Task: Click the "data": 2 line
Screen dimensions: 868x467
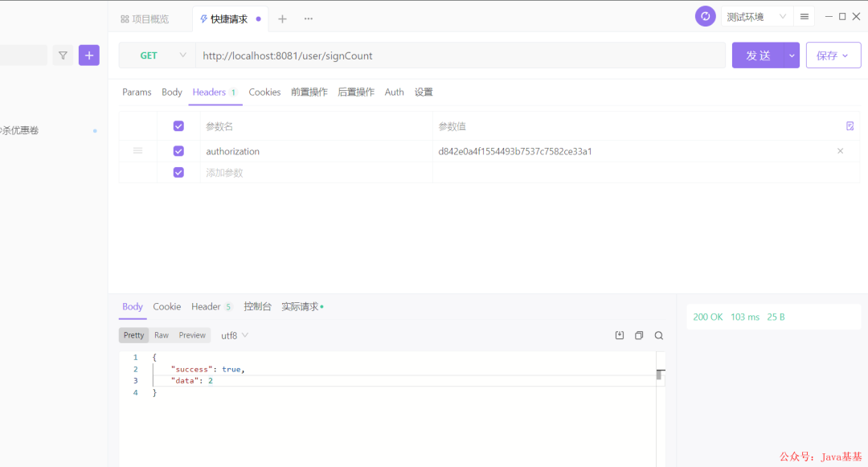Action: pos(192,381)
